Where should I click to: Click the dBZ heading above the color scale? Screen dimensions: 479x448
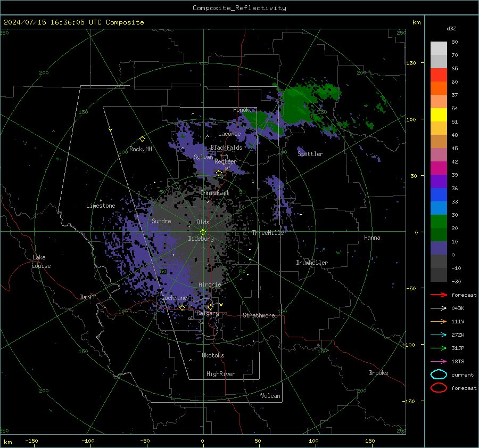point(451,28)
